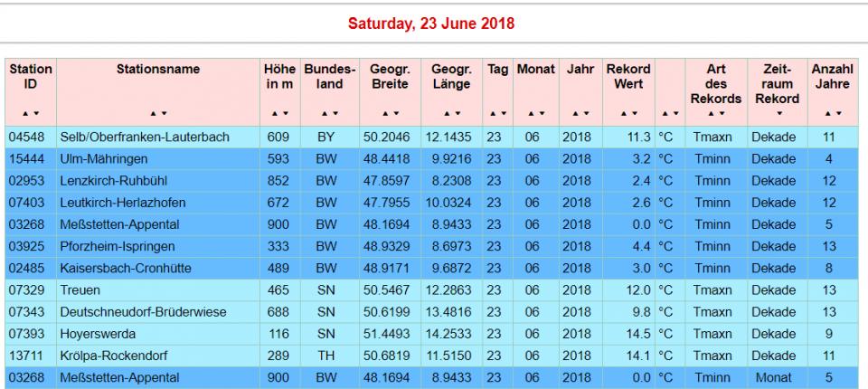Click the Saturday, 23 June 2018 heading
This screenshot has height=389, width=868.
430,24
